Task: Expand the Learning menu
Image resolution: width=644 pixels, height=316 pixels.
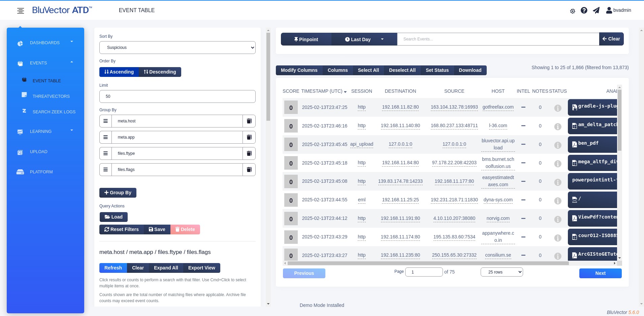Action: (x=72, y=131)
